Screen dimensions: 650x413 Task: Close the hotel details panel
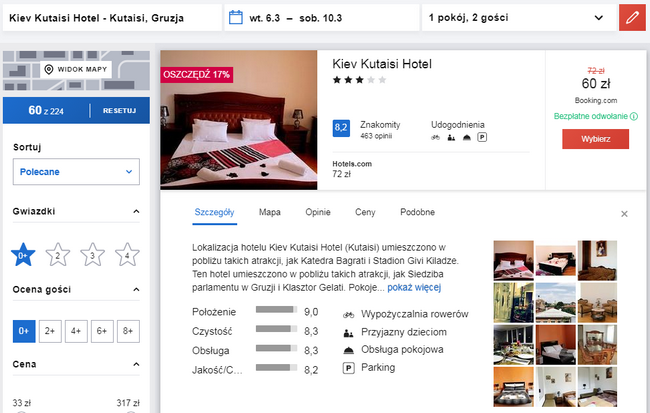pos(624,214)
